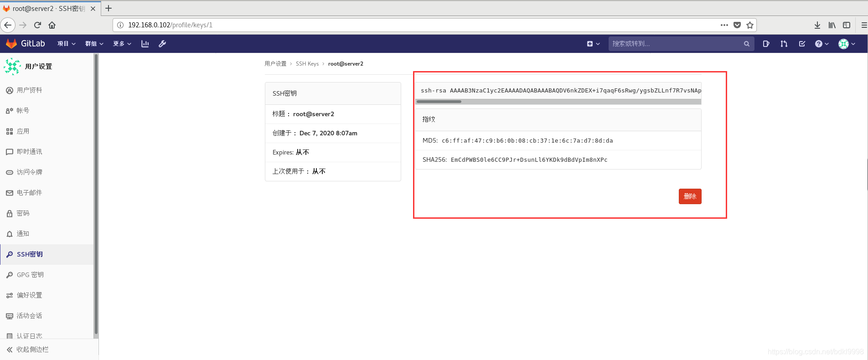Screen dimensions: 868x360
Task: Open a new browser tab
Action: coord(108,8)
